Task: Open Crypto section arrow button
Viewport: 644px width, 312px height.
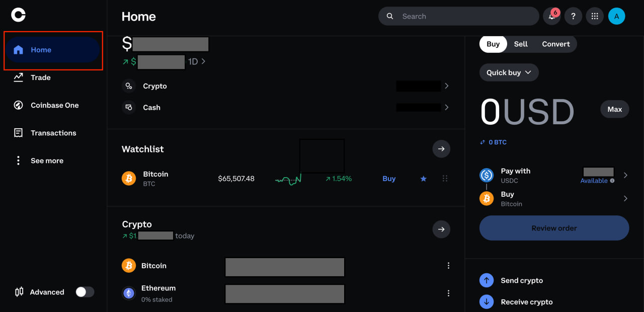Action: point(441,229)
